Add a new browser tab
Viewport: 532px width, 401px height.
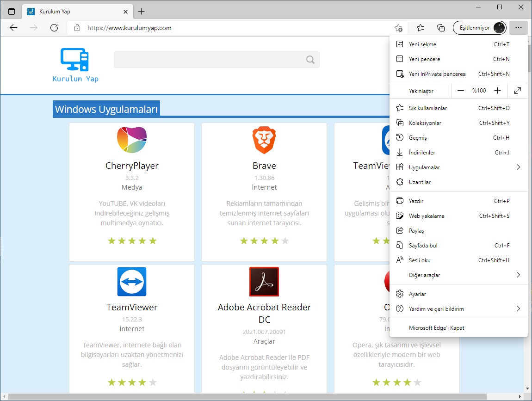point(142,12)
